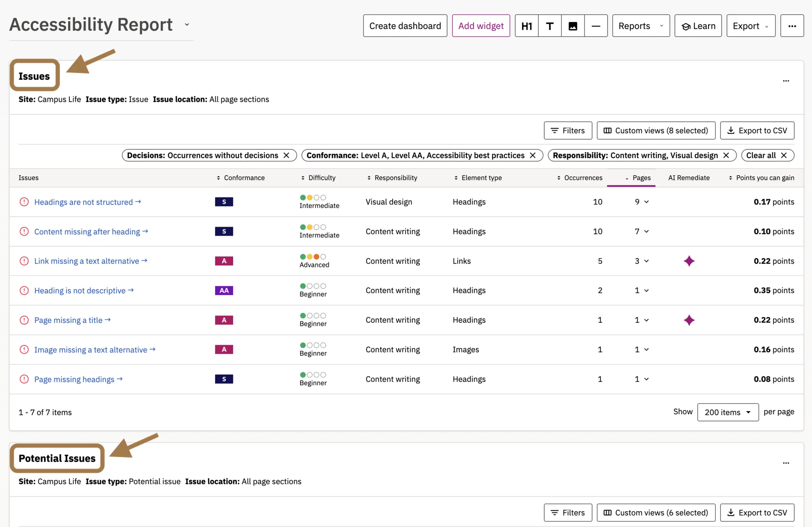Click Create dashboard button
This screenshot has height=527, width=812.
pyautogui.click(x=405, y=26)
